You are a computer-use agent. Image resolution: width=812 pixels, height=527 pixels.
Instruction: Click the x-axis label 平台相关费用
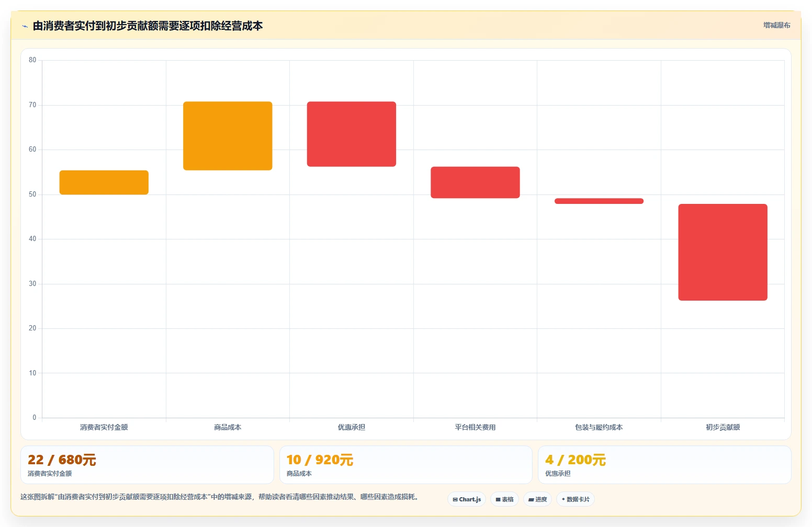475,427
